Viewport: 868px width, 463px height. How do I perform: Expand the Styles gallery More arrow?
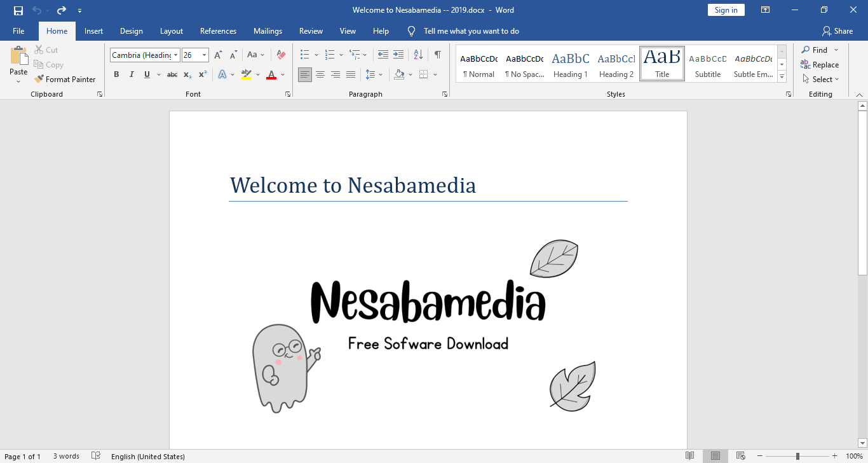[x=782, y=77]
